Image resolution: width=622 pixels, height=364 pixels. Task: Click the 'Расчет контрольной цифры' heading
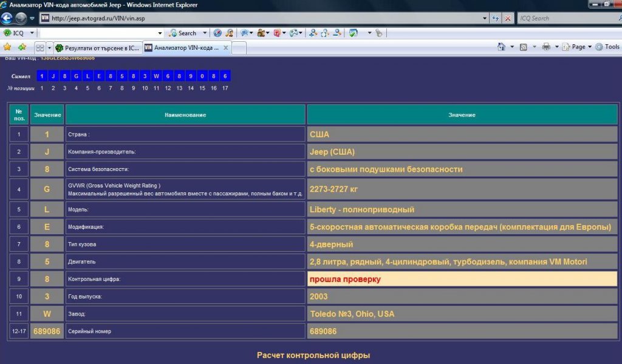point(313,356)
